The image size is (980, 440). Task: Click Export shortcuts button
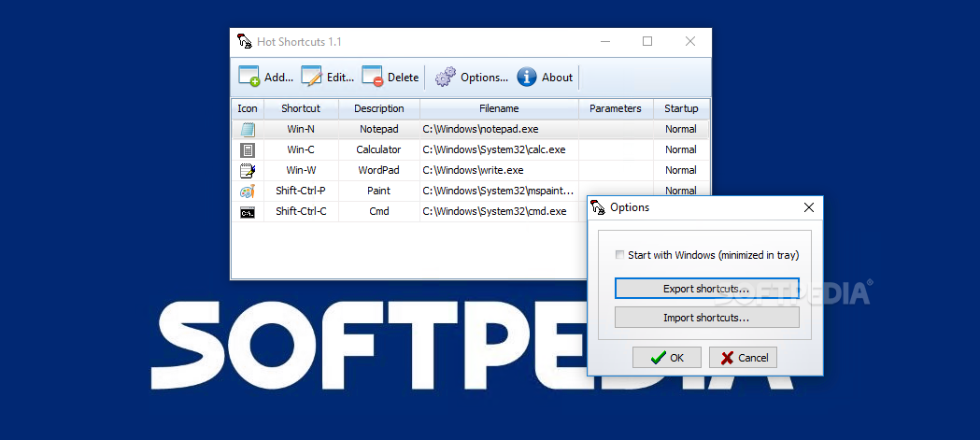(x=707, y=289)
